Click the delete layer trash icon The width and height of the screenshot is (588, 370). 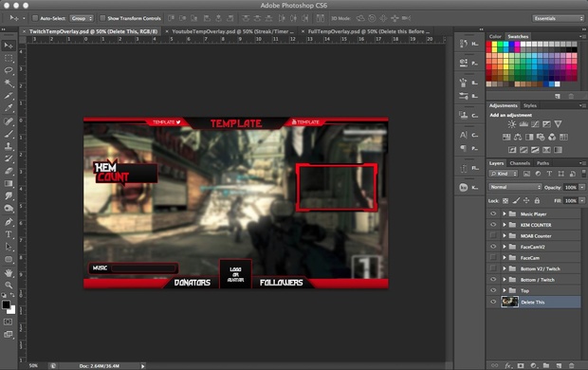point(572,365)
